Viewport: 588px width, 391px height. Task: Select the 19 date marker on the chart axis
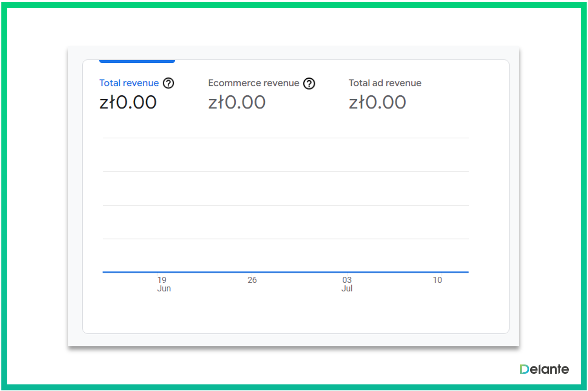point(162,280)
